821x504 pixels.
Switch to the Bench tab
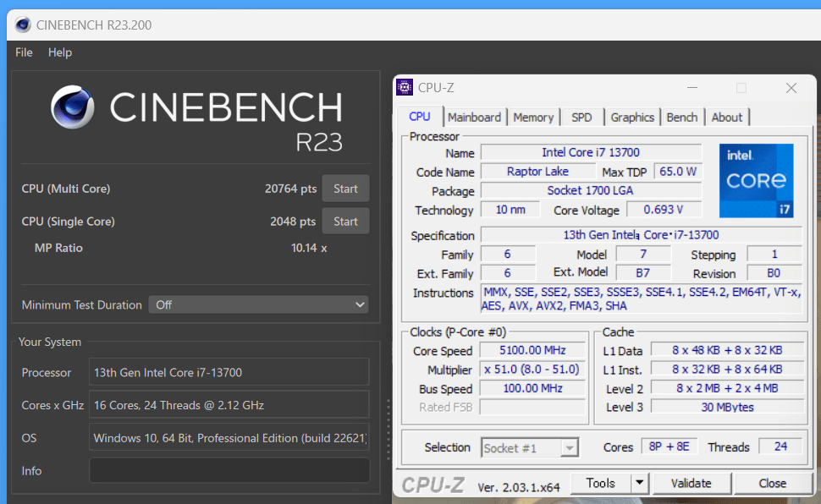pyautogui.click(x=681, y=118)
